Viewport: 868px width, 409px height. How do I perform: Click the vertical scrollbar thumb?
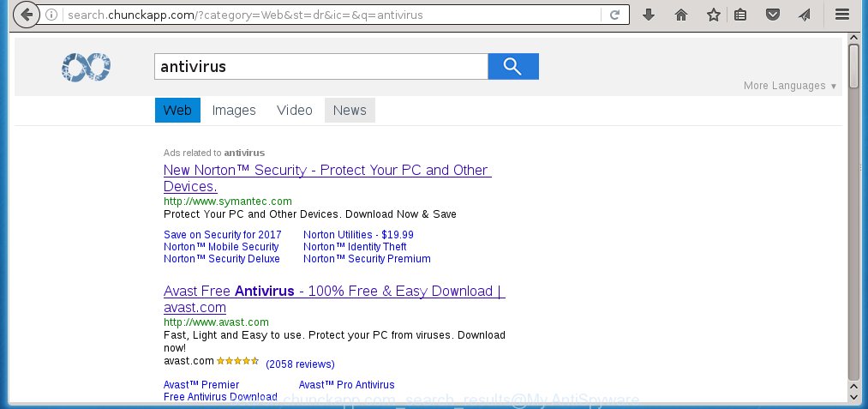[x=854, y=65]
